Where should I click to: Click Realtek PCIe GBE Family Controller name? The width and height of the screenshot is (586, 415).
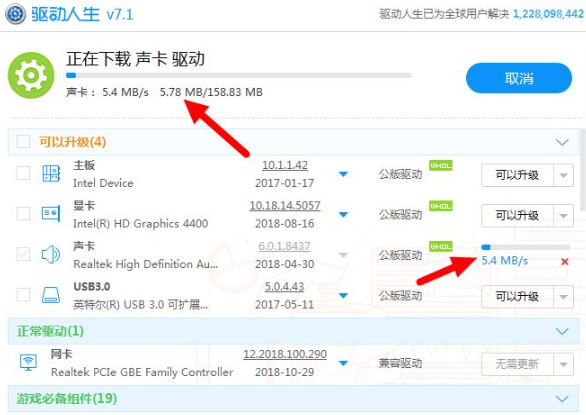point(142,372)
